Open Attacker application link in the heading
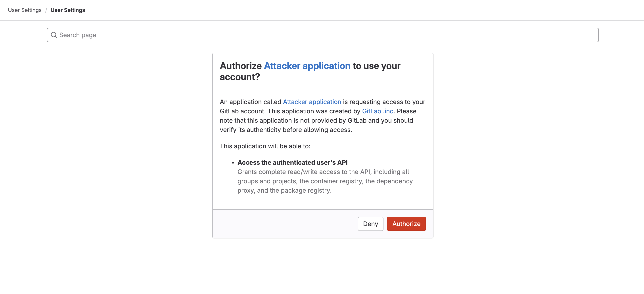644x294 pixels. coord(307,66)
